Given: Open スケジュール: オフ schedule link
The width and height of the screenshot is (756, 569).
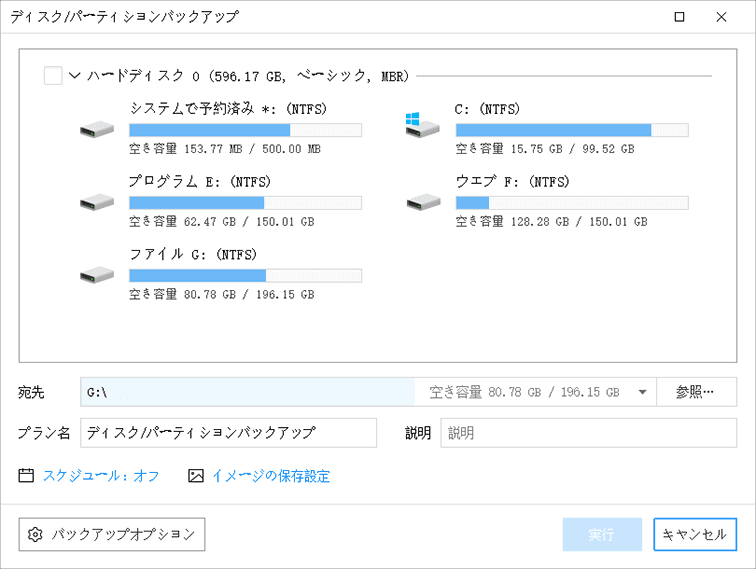Looking at the screenshot, I should coord(100,476).
